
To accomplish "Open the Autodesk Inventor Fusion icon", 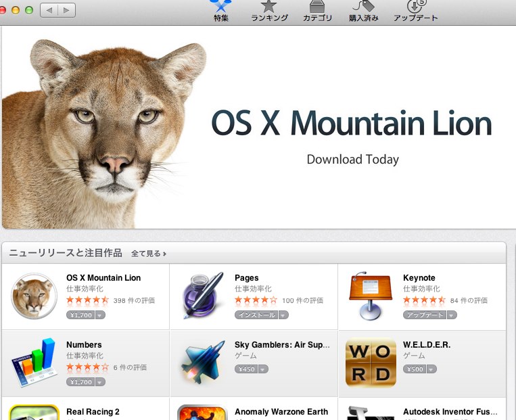I will pos(371,413).
